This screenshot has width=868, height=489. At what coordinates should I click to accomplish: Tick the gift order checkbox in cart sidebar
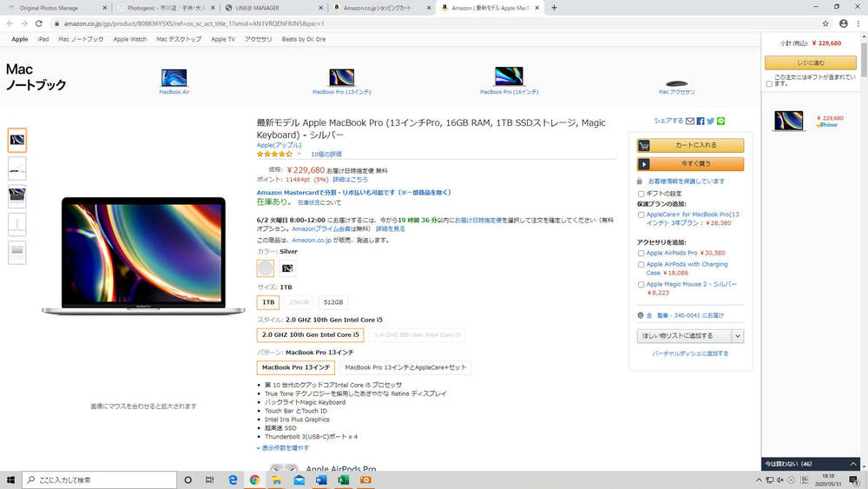(769, 83)
